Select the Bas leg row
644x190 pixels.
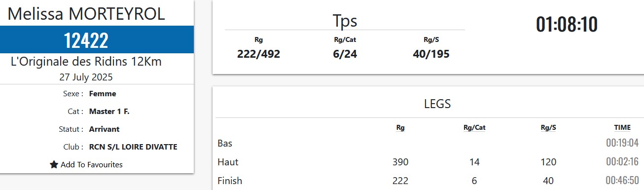(428, 144)
